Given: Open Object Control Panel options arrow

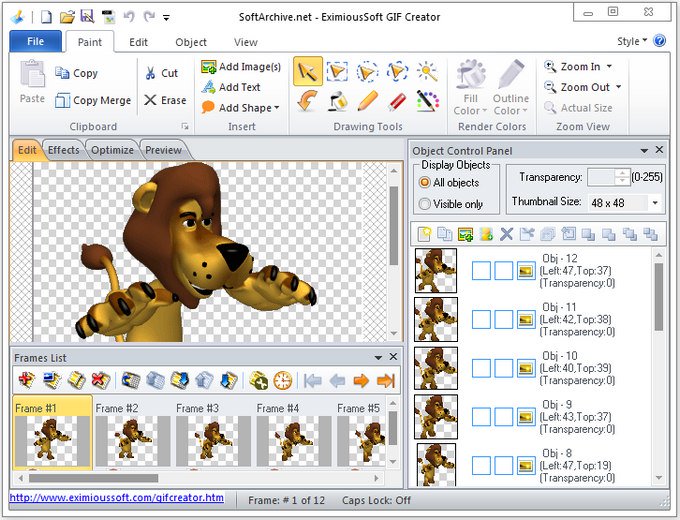Looking at the screenshot, I should click(644, 150).
